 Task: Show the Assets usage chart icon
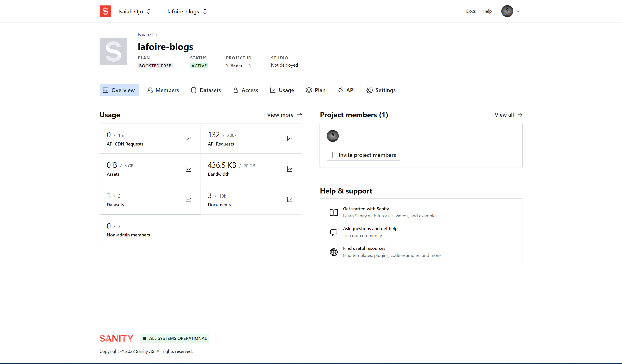(188, 169)
